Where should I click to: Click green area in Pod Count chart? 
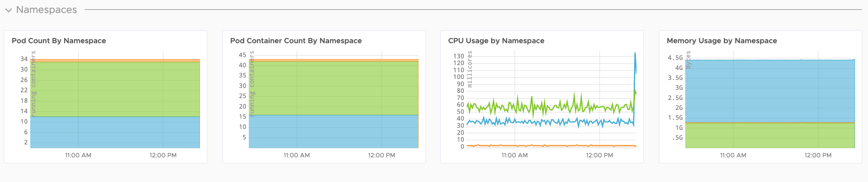tap(115, 89)
